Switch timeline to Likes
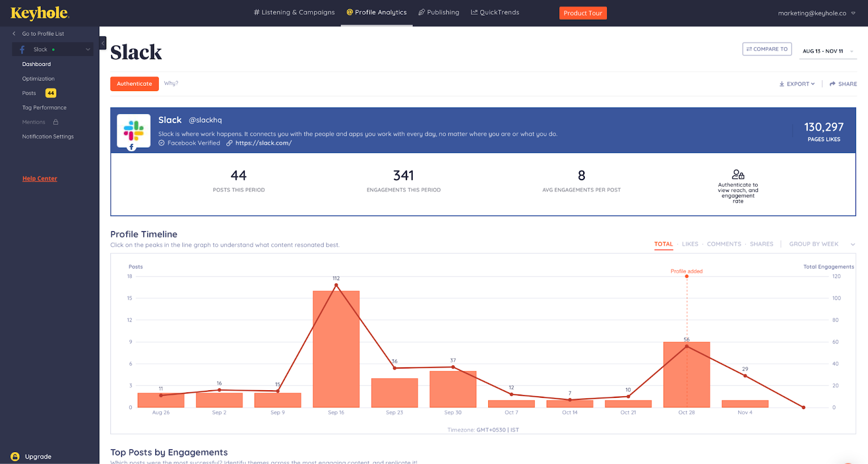Viewport: 868px width, 464px height. click(690, 244)
